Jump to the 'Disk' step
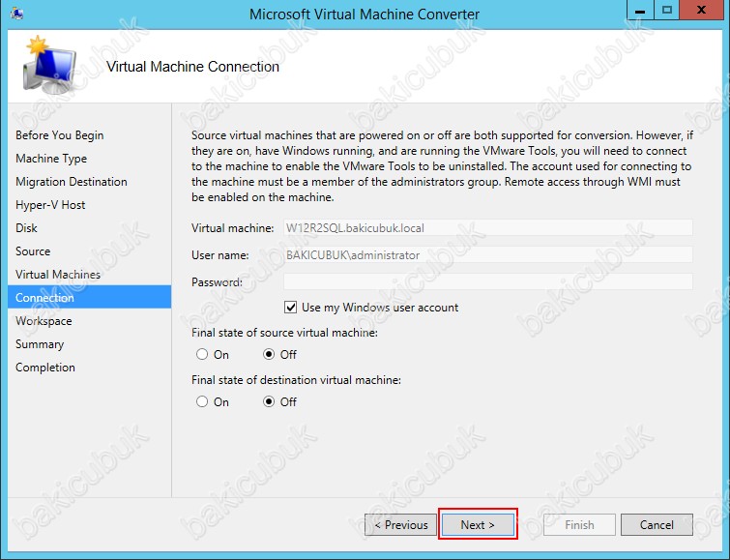Viewport: 730px width, 560px height. click(26, 228)
